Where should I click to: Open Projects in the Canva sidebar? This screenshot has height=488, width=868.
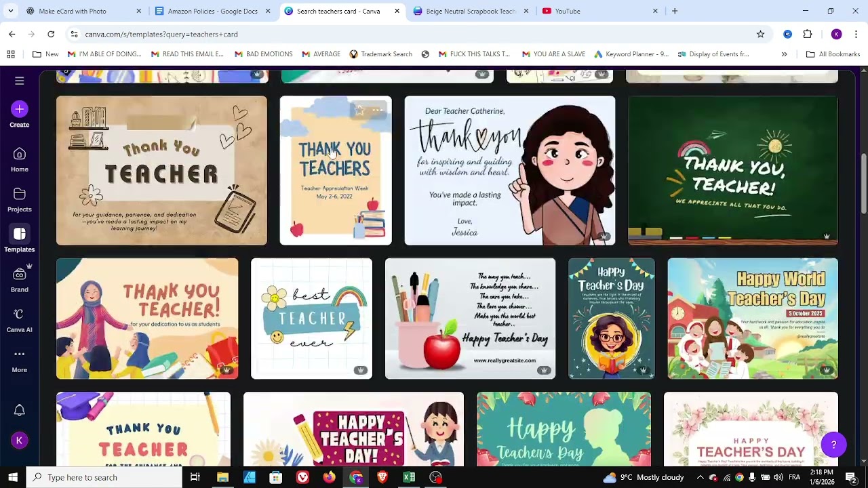click(19, 200)
